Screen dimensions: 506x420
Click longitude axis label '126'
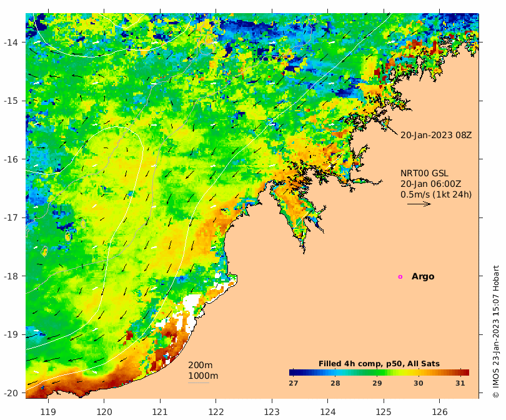click(440, 412)
